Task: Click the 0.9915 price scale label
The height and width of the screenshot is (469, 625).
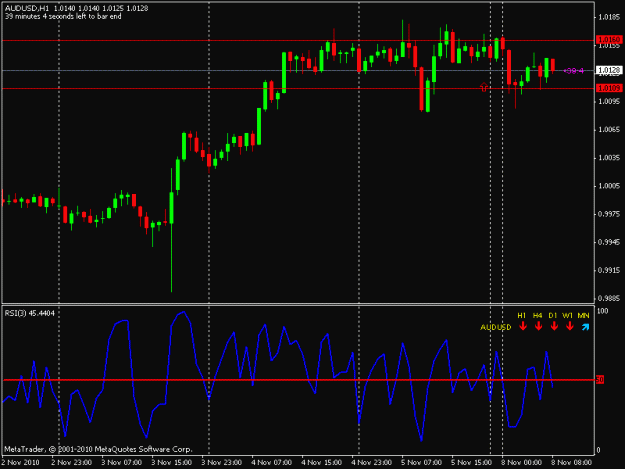Action: 609,270
